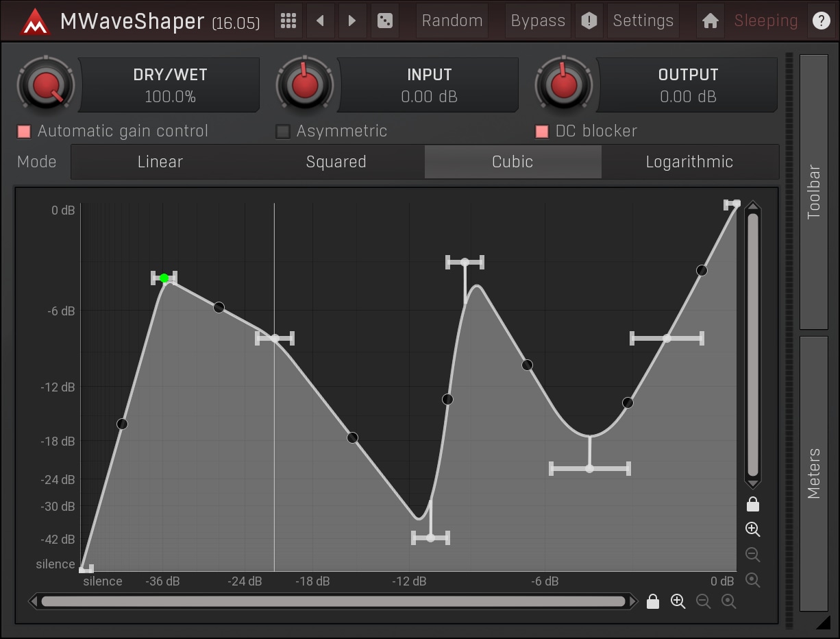Click the valley curve handle right of -6 dB
The height and width of the screenshot is (639, 840).
coord(590,468)
